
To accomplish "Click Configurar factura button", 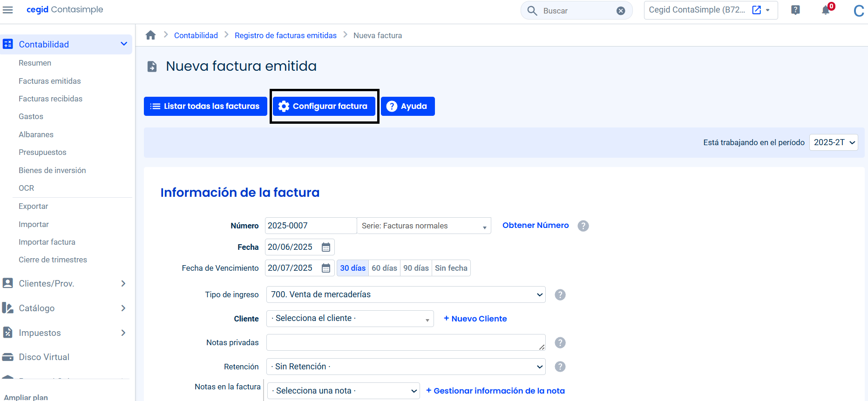I will (324, 106).
